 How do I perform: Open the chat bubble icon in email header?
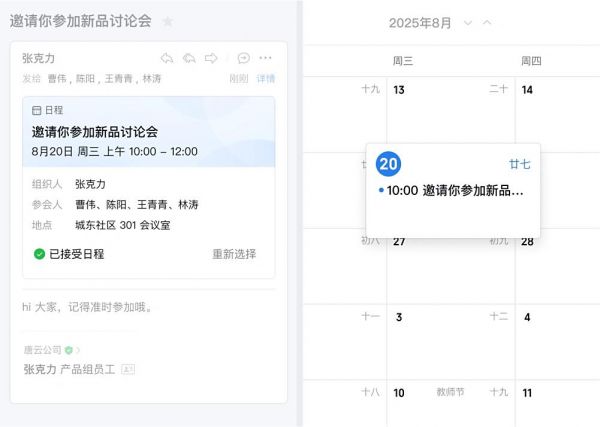(243, 58)
